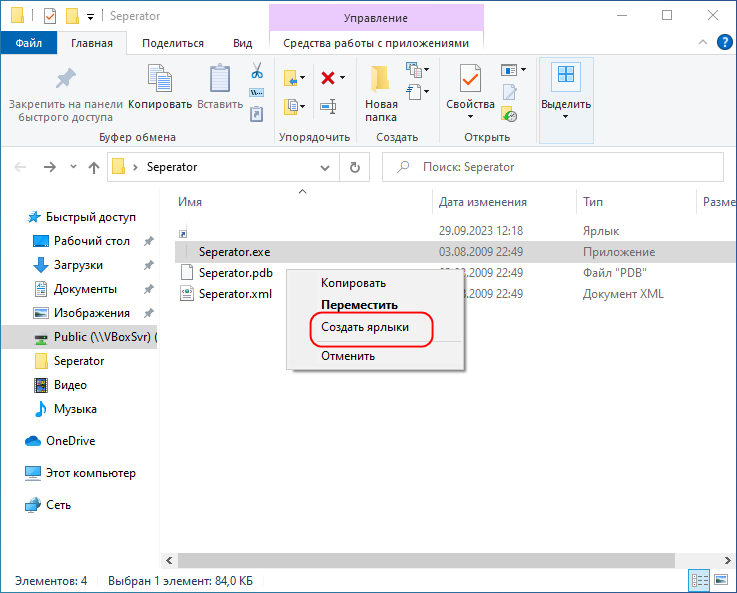Click Отменить in the context menu
The image size is (737, 593).
(x=348, y=355)
